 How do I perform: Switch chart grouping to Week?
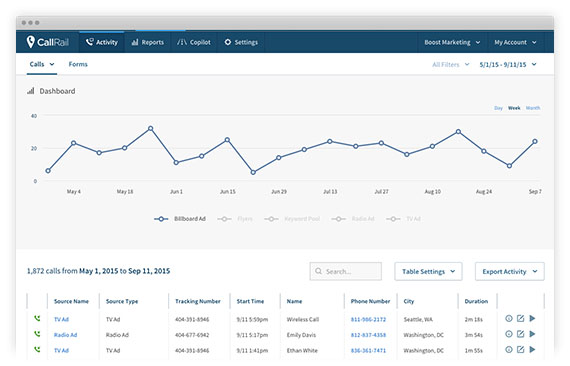pos(514,108)
